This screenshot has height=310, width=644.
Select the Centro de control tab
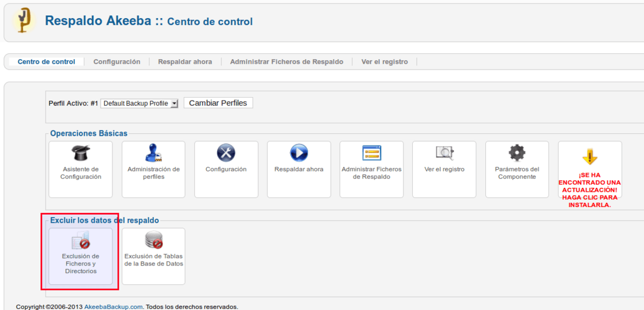(x=46, y=62)
